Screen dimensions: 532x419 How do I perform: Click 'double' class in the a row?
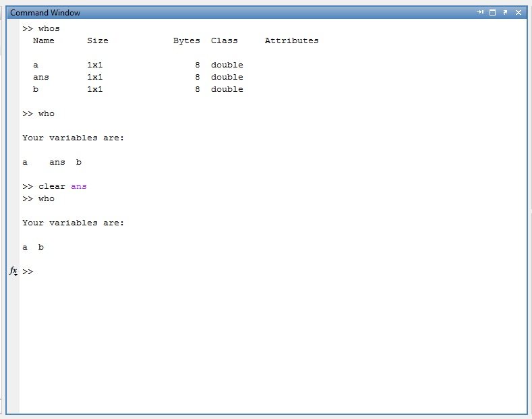[227, 65]
